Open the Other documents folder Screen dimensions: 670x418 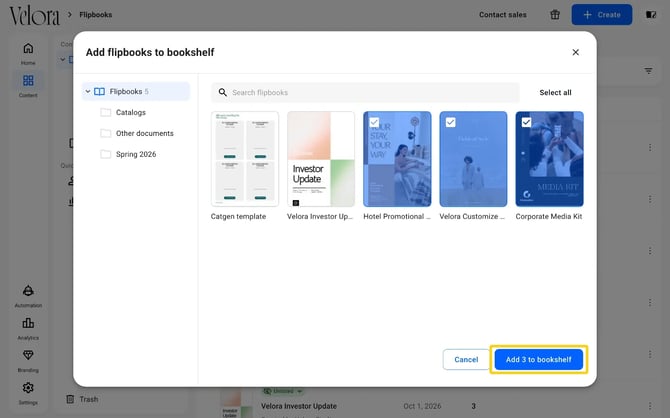pos(144,133)
